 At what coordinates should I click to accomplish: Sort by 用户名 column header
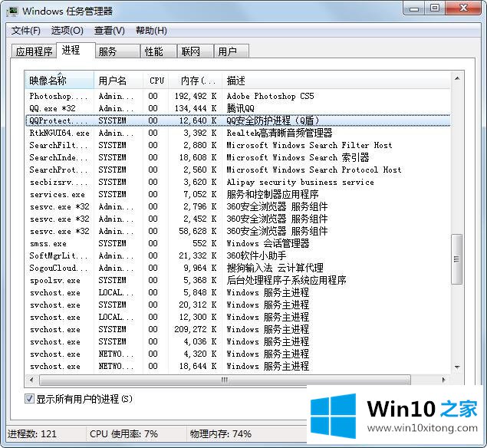tap(118, 81)
